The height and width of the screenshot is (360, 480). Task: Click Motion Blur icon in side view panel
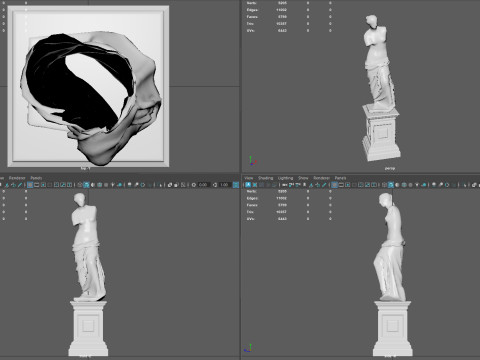point(440,185)
